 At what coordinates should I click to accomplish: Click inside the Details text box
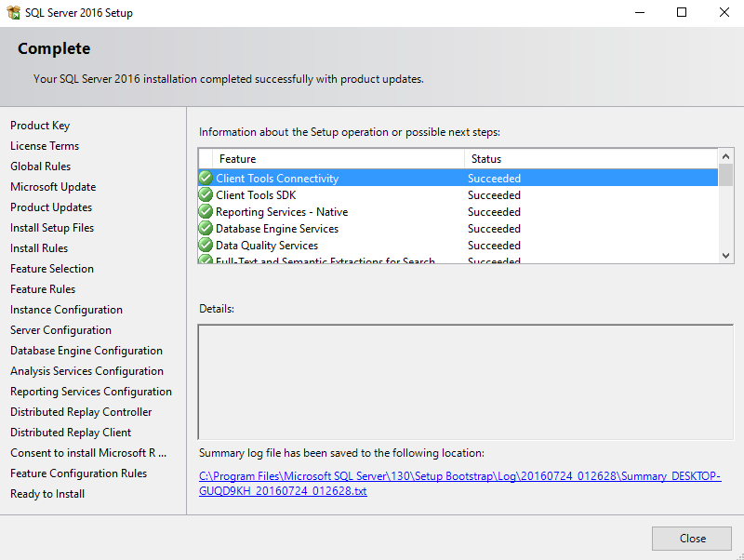coord(465,380)
